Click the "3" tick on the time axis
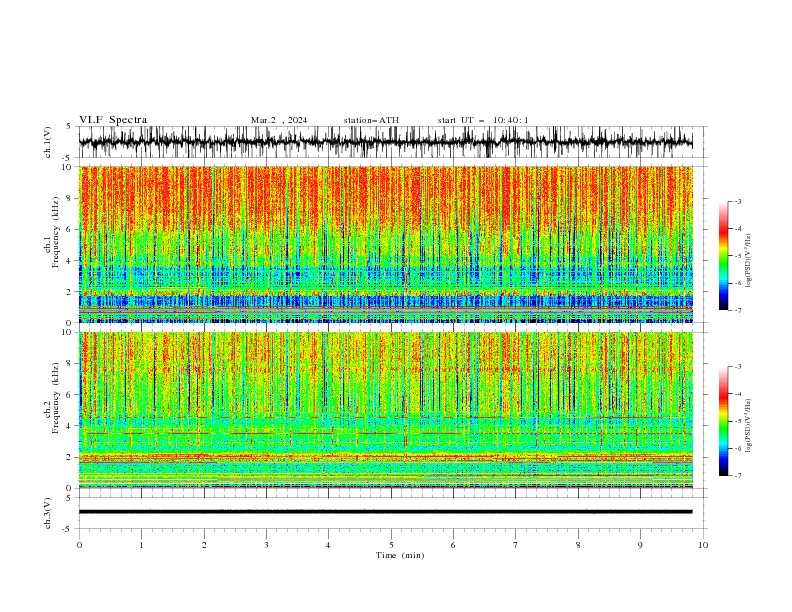Image resolution: width=792 pixels, height=612 pixels. 266,545
